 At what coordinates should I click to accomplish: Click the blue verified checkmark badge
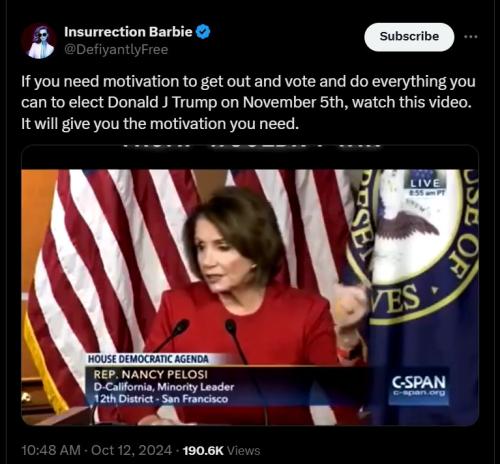coord(203,32)
